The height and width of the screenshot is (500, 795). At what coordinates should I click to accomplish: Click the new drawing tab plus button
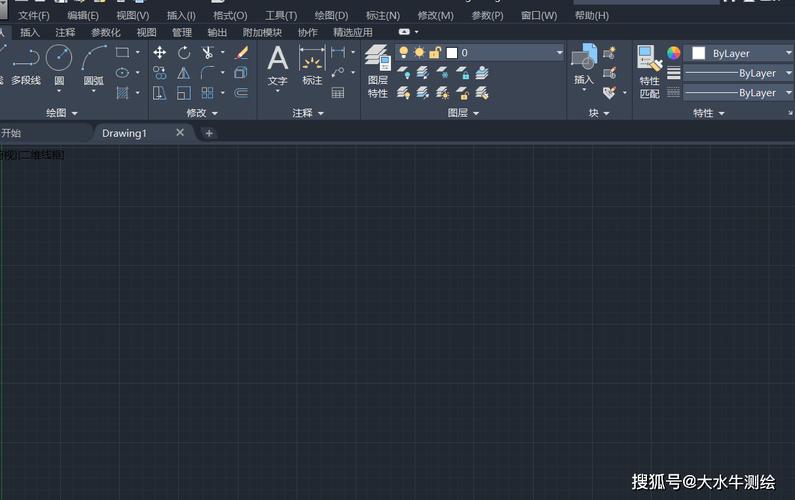click(209, 133)
